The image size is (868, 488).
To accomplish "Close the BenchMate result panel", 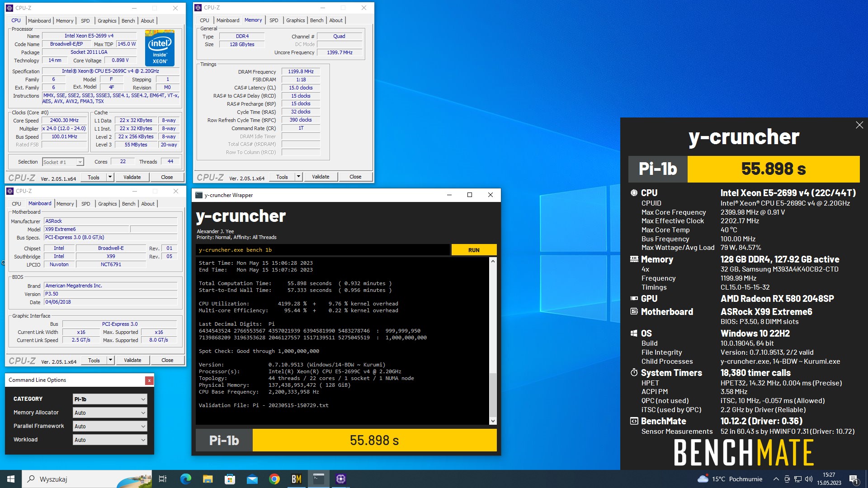I will click(859, 125).
